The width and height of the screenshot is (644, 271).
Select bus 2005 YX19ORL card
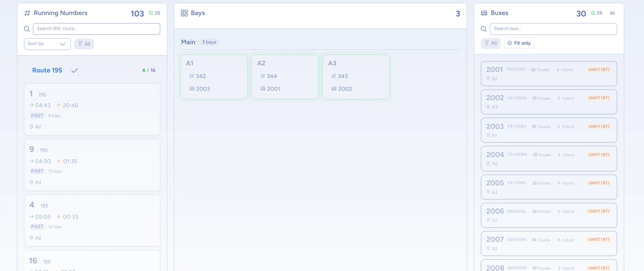(x=549, y=187)
